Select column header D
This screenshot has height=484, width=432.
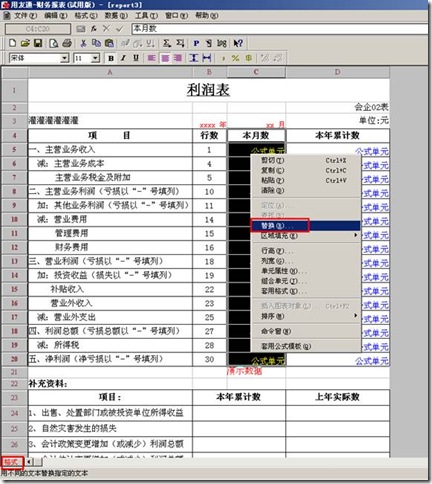(x=337, y=72)
